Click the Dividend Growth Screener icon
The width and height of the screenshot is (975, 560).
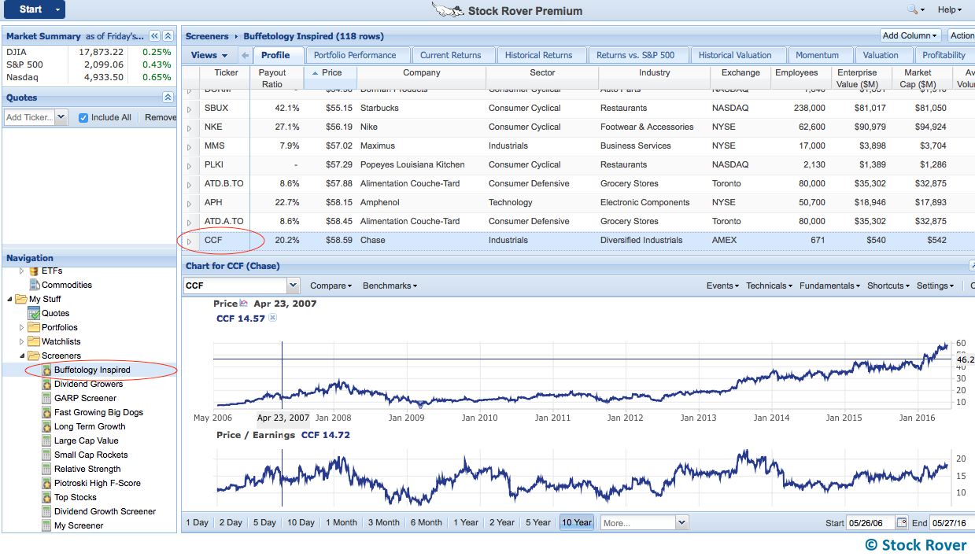click(x=46, y=511)
